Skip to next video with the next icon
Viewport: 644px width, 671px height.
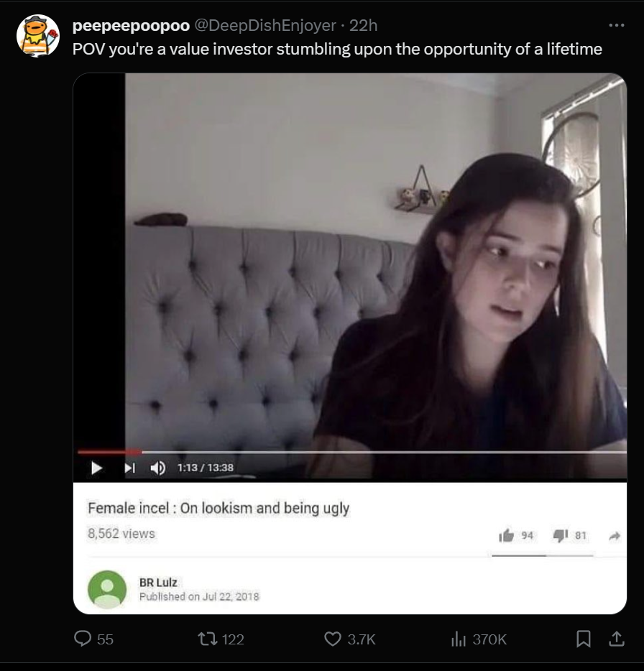tap(130, 468)
